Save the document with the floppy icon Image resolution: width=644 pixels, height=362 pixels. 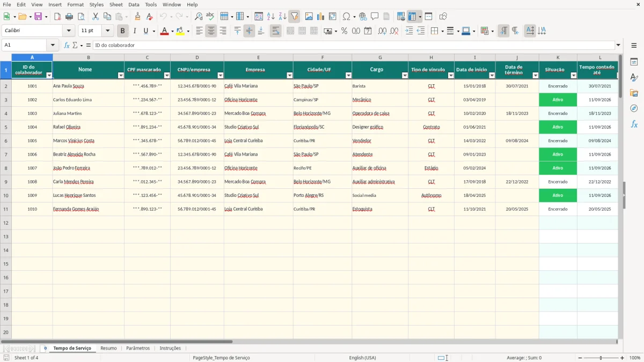coord(38,17)
